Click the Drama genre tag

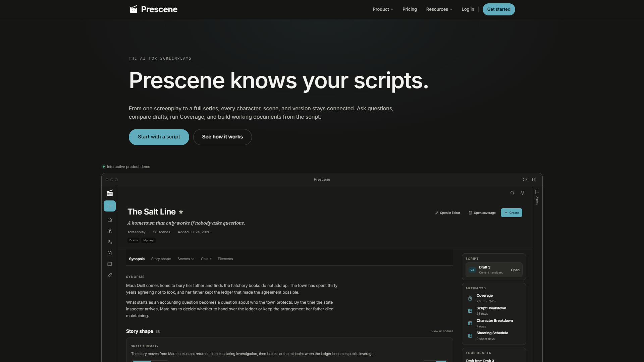pos(133,240)
